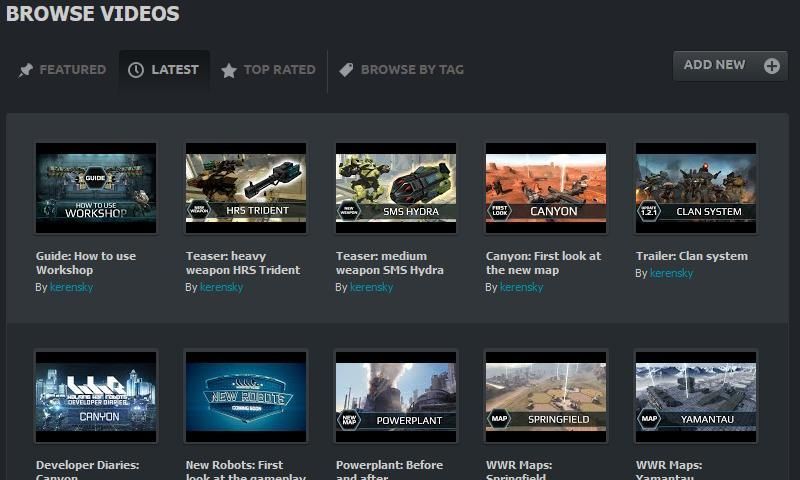
Task: Click the plus icon on Add New
Action: point(771,66)
